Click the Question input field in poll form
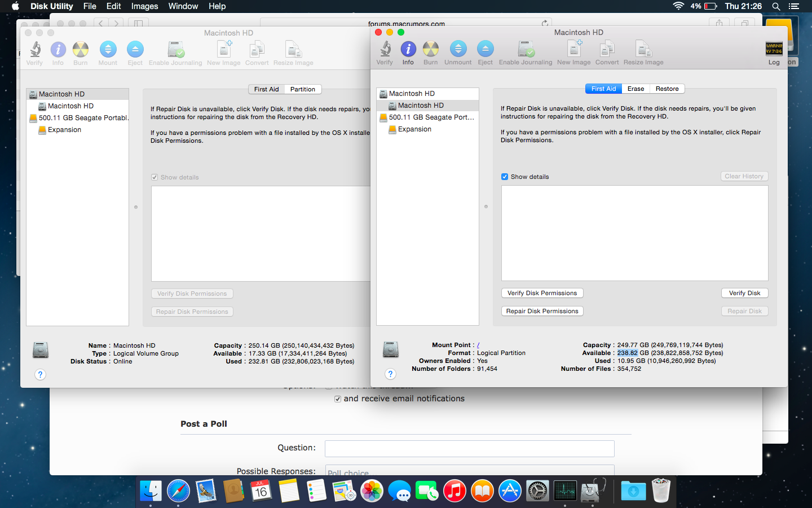The height and width of the screenshot is (508, 812). click(x=469, y=449)
